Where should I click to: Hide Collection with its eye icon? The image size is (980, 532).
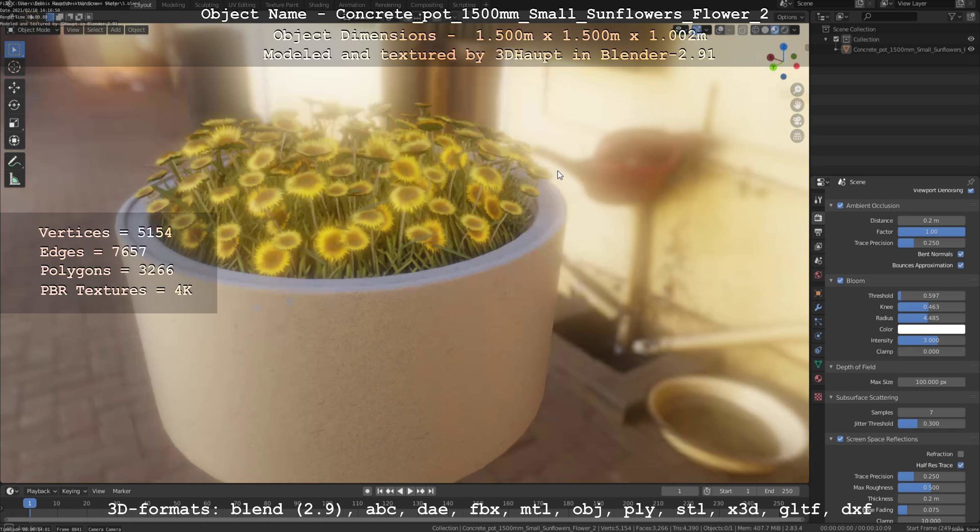pos(971,39)
